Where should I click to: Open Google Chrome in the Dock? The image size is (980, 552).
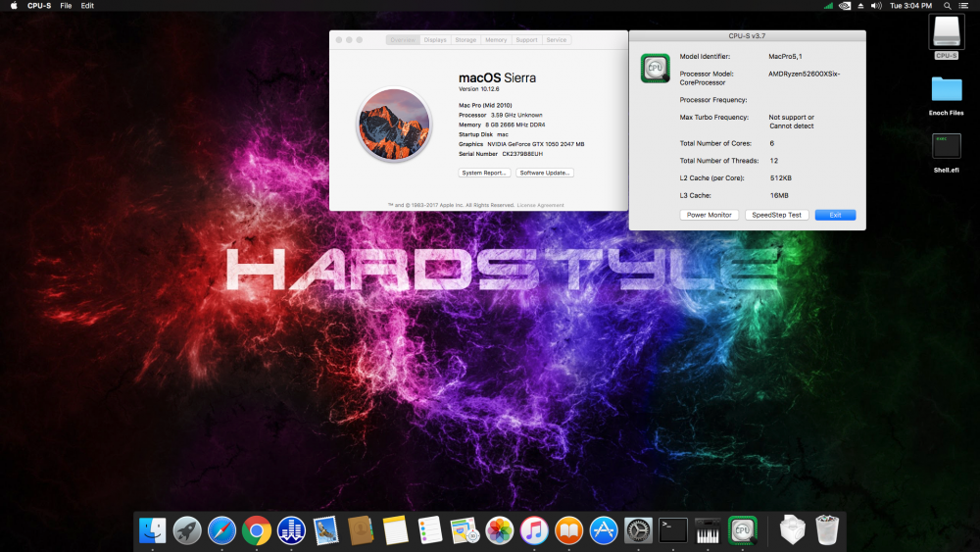tap(257, 530)
